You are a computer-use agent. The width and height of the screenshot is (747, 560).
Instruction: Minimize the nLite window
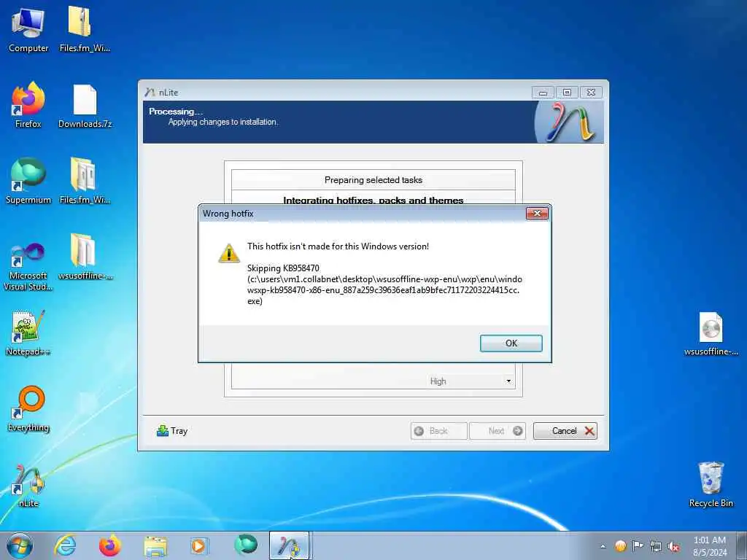543,93
